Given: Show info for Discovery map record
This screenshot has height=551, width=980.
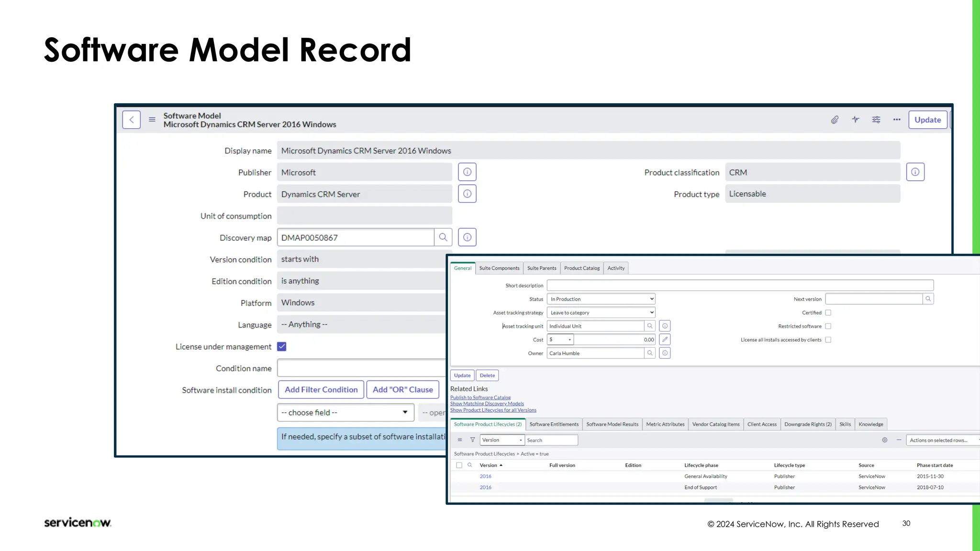Looking at the screenshot, I should click(x=467, y=237).
